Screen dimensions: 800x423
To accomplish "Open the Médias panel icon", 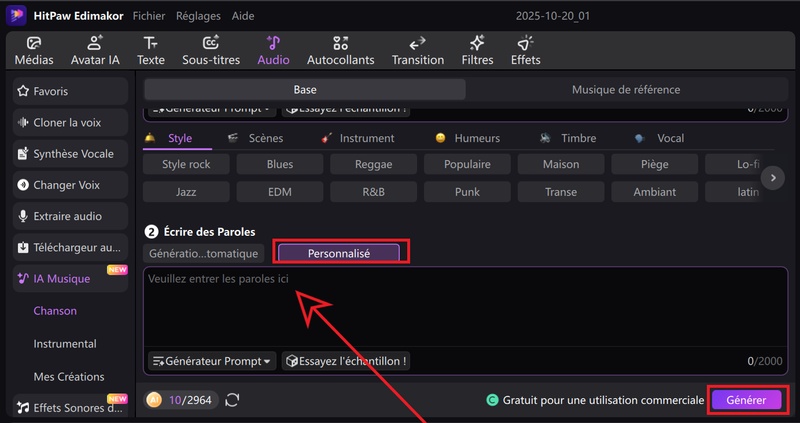I will 34,50.
